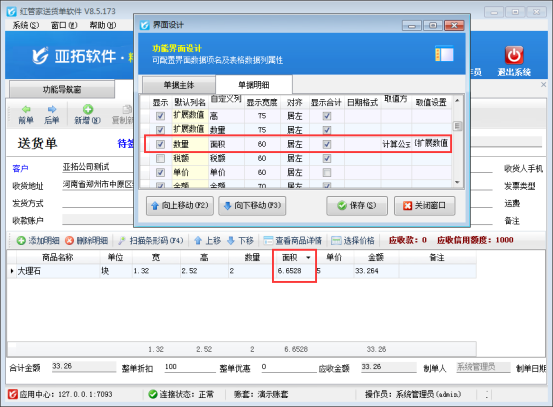Click the red power exit system icon

pyautogui.click(x=514, y=55)
